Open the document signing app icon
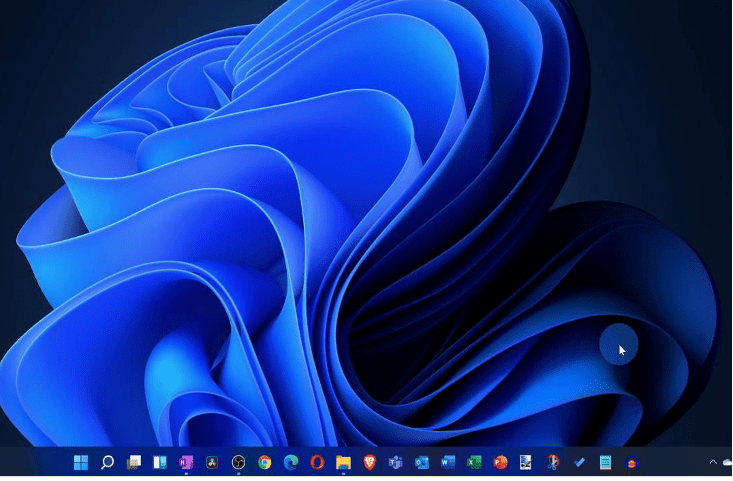Image resolution: width=733 pixels, height=481 pixels. coord(526,462)
